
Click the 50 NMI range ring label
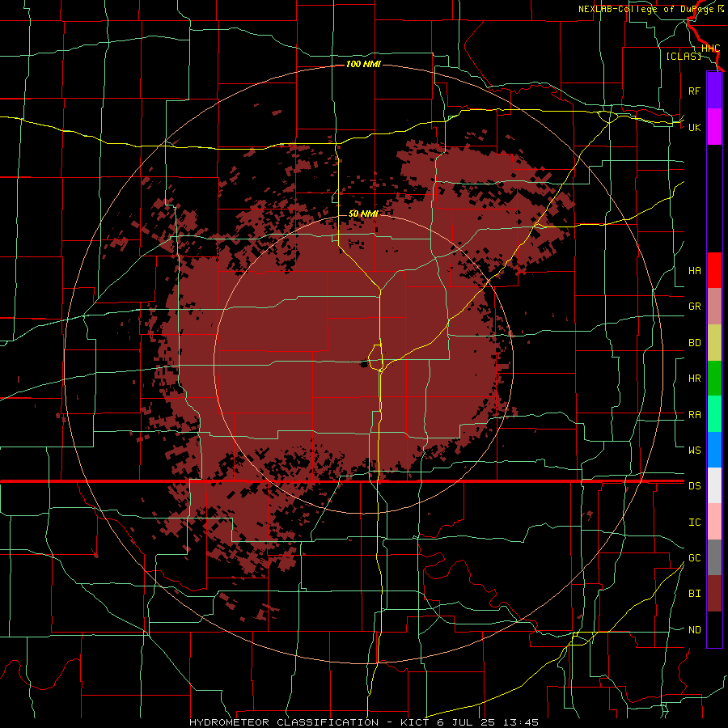tap(363, 214)
